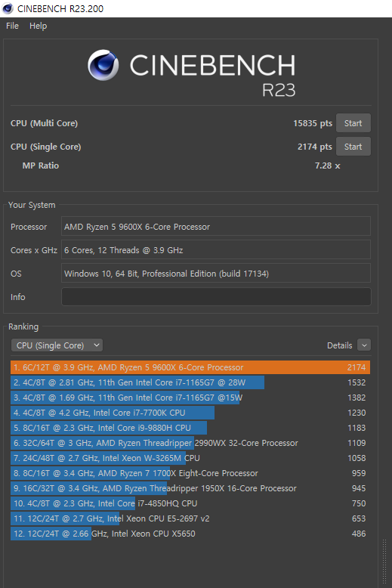Screen dimensions: 392x588
Task: Select ranking row 11 Xeon E5-2697 v2
Action: pos(190,518)
